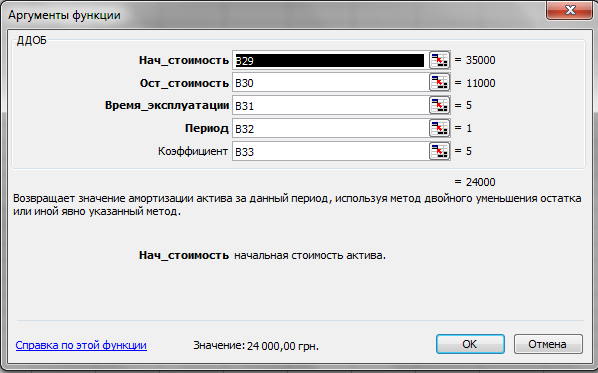The height and width of the screenshot is (373, 598).
Task: Click the bold Период argument label
Action: 207,129
